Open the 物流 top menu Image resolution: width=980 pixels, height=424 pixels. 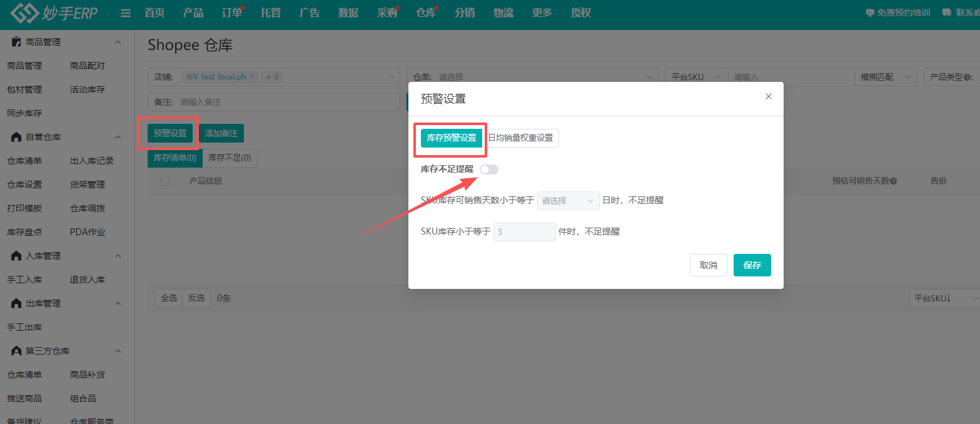pyautogui.click(x=503, y=13)
